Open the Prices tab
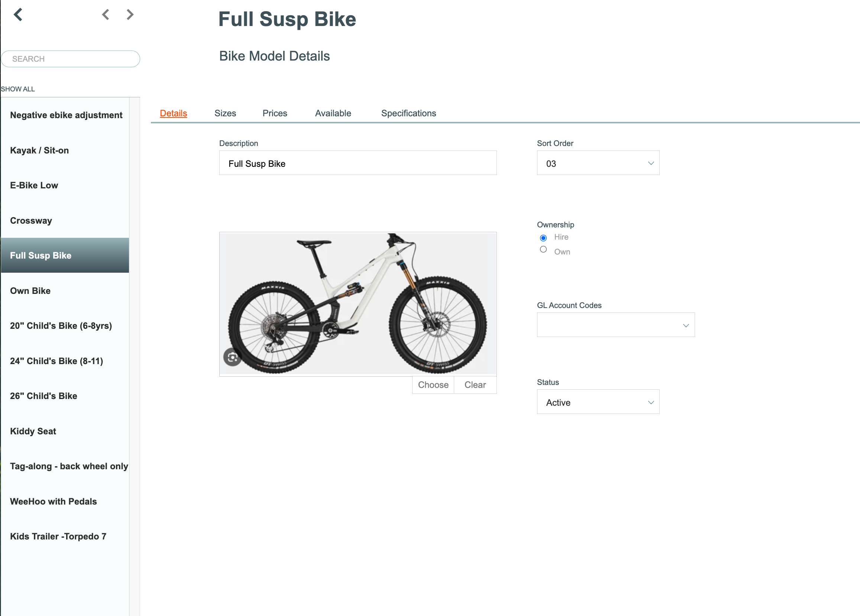Image resolution: width=860 pixels, height=616 pixels. click(x=275, y=113)
